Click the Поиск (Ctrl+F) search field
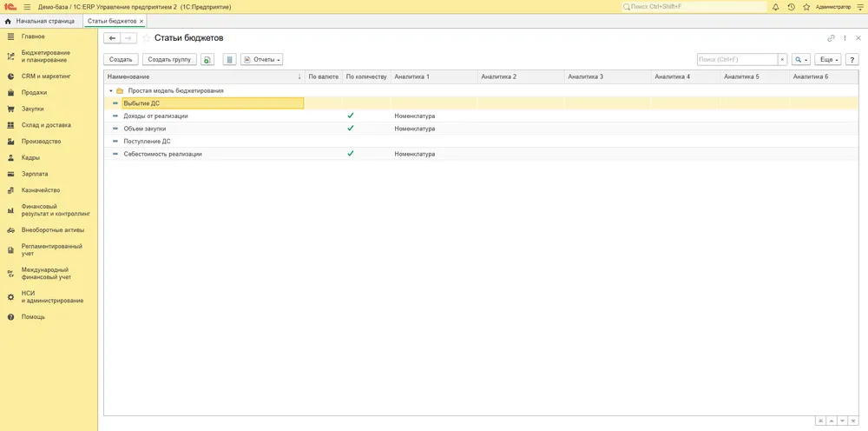 (x=737, y=59)
